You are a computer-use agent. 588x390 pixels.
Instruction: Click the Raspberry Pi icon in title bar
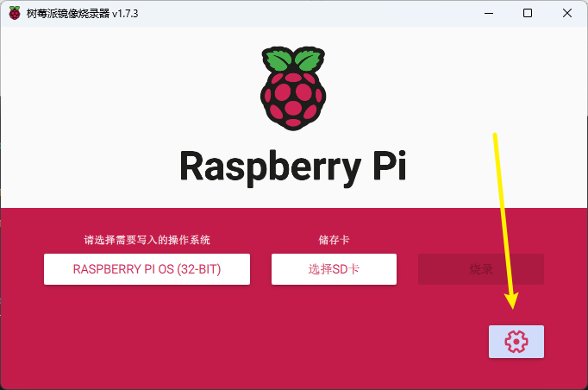click(x=15, y=13)
